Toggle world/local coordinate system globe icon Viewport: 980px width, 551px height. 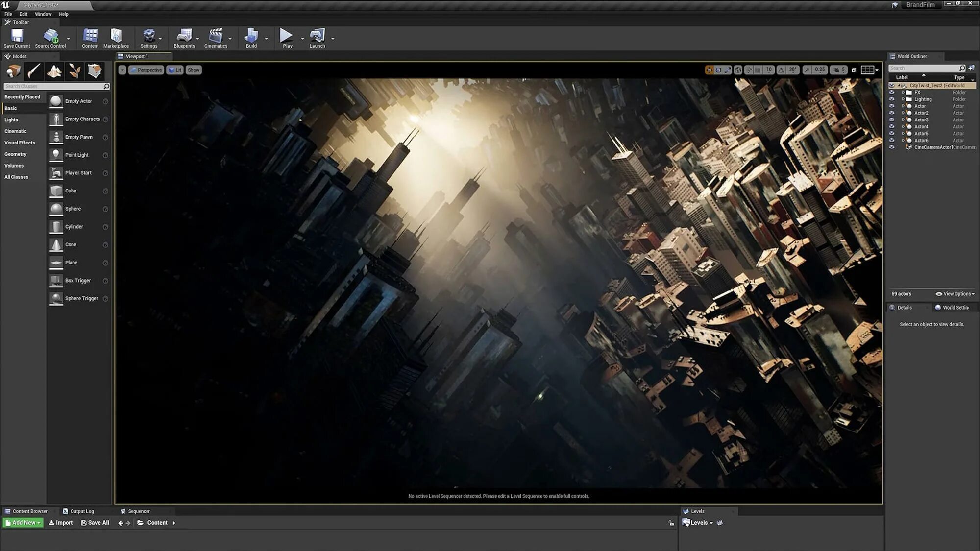pyautogui.click(x=738, y=70)
